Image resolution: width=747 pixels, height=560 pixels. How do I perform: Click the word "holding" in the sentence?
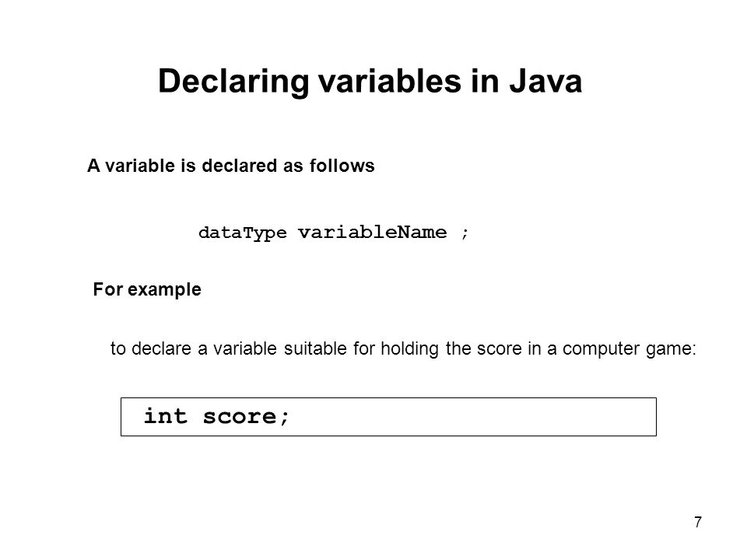coord(410,349)
